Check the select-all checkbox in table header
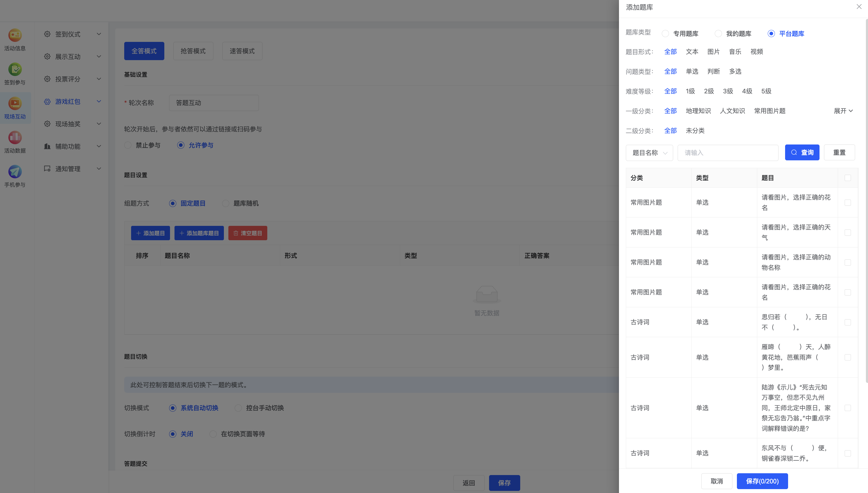 coord(848,178)
